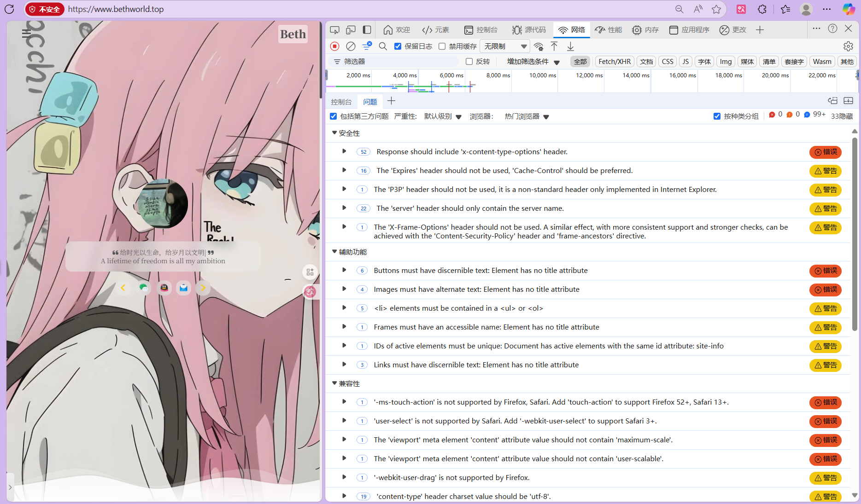Open the 无限制 throttling dropdown

505,46
